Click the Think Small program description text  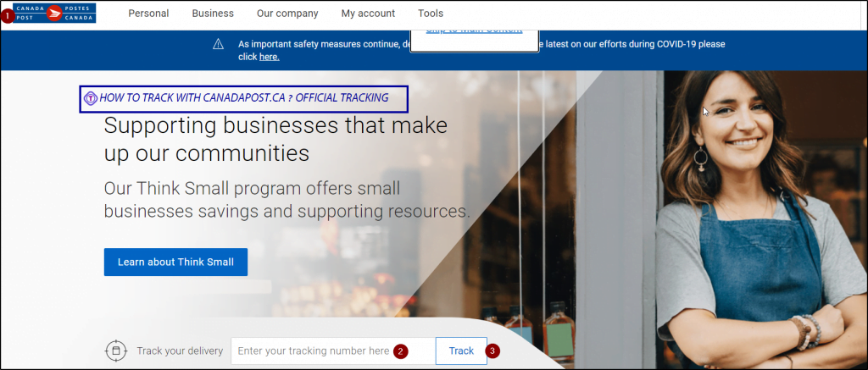click(287, 200)
